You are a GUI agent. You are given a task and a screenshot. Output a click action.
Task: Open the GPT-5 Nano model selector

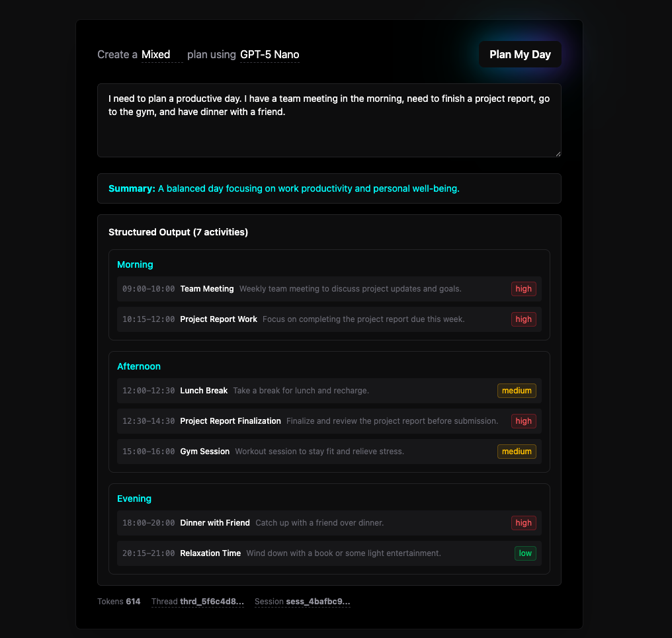[269, 55]
